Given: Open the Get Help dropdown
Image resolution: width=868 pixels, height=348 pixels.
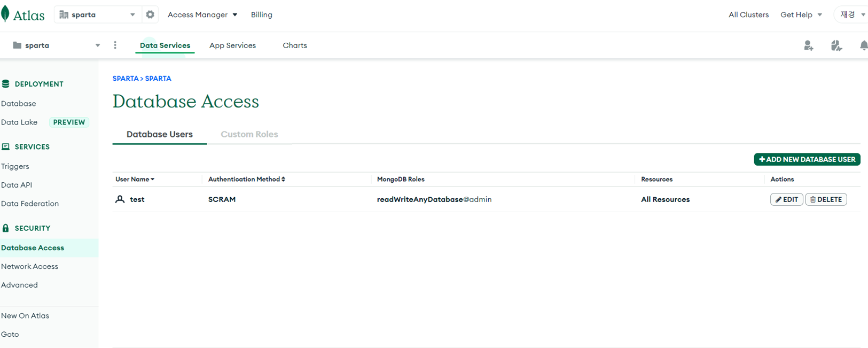Looking at the screenshot, I should [801, 14].
